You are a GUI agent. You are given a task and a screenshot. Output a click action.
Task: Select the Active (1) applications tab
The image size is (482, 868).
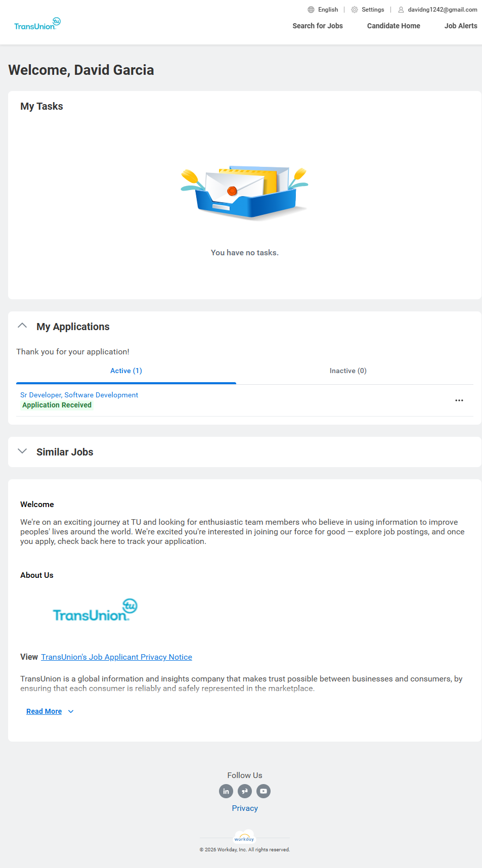click(126, 371)
